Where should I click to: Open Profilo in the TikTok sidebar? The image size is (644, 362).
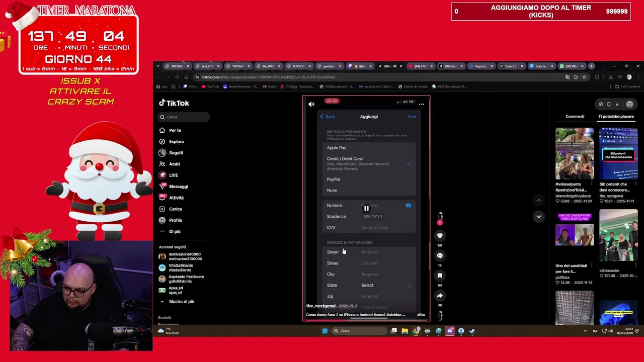[x=171, y=220]
